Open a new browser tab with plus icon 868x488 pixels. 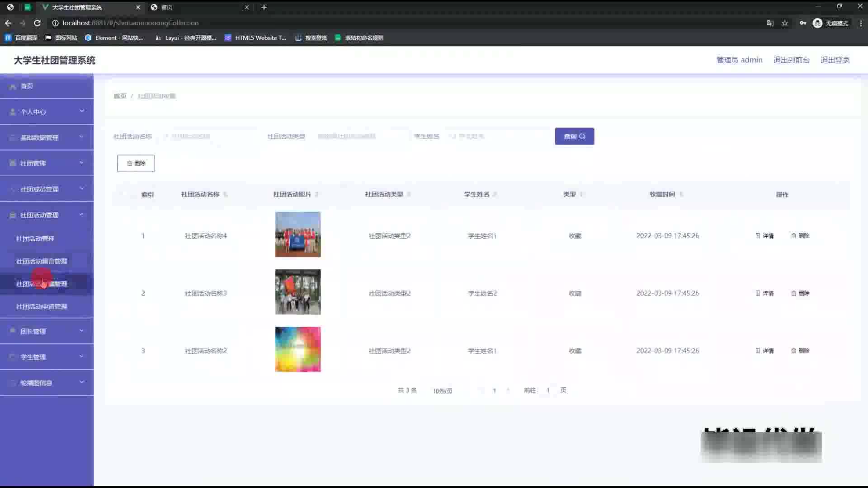264,7
